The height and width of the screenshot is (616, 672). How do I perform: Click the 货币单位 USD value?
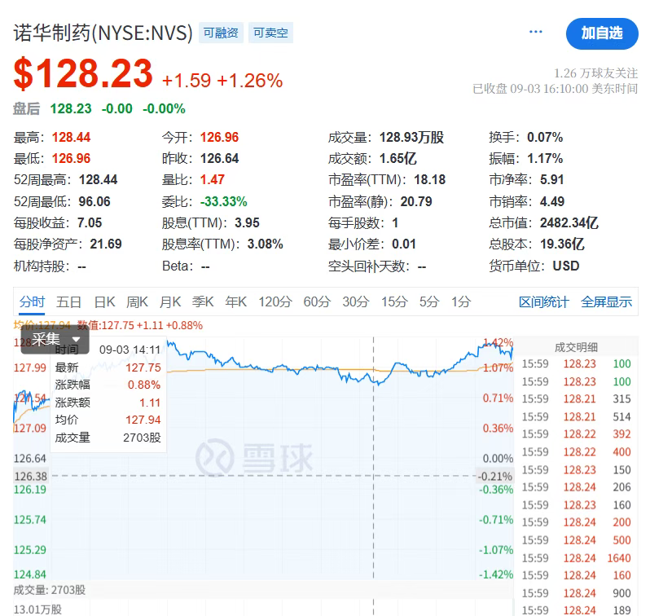coord(566,266)
